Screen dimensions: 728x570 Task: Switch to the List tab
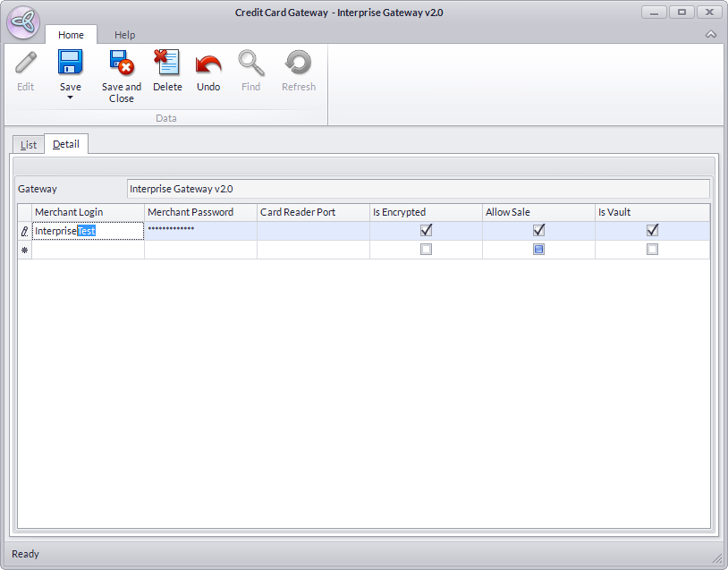click(x=29, y=144)
